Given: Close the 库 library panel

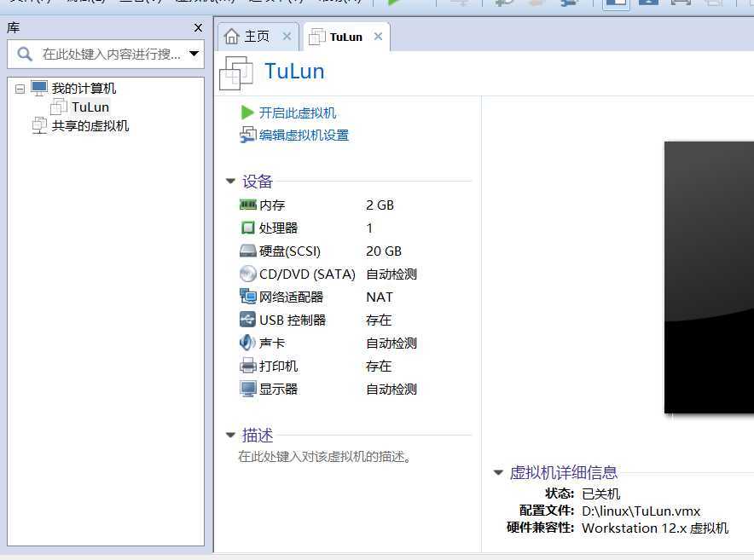Looking at the screenshot, I should point(198,28).
